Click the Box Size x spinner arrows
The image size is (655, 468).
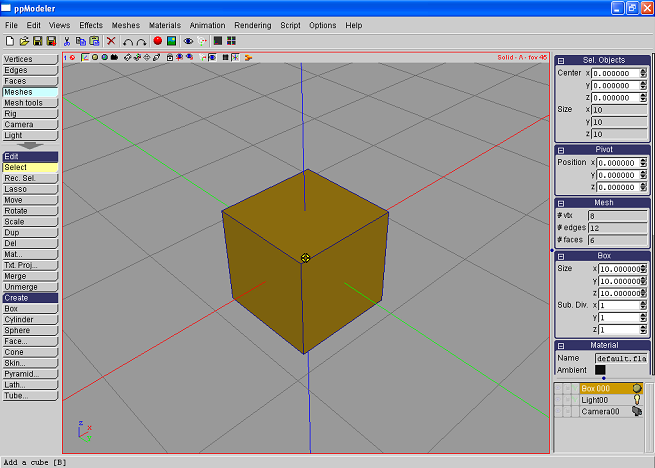pyautogui.click(x=643, y=269)
